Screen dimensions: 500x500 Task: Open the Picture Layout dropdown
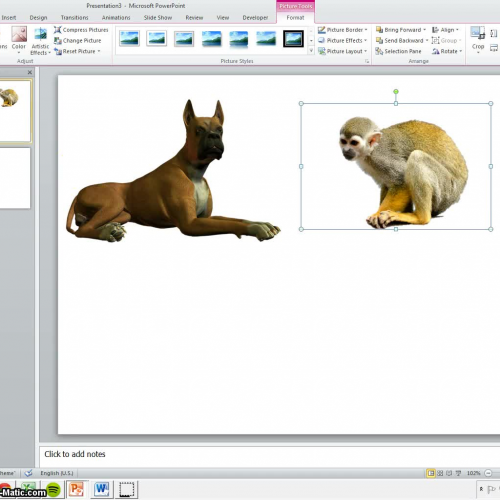pos(343,51)
